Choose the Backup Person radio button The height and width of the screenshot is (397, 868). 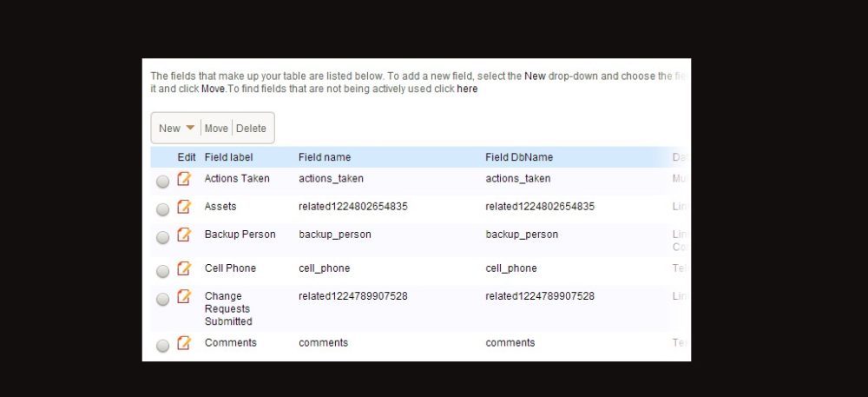(163, 238)
